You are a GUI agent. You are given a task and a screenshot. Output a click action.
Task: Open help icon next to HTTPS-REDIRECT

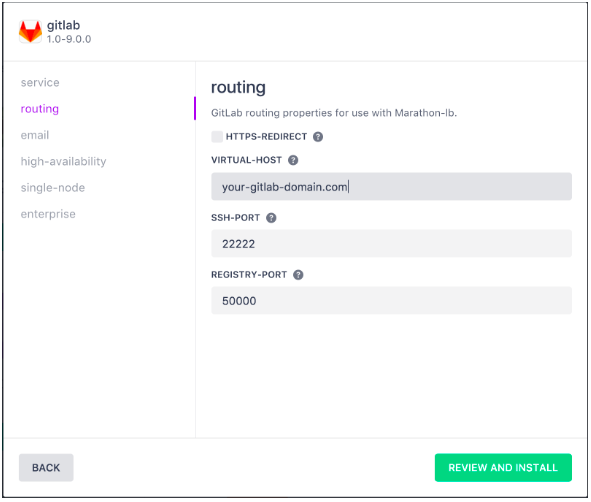point(318,137)
